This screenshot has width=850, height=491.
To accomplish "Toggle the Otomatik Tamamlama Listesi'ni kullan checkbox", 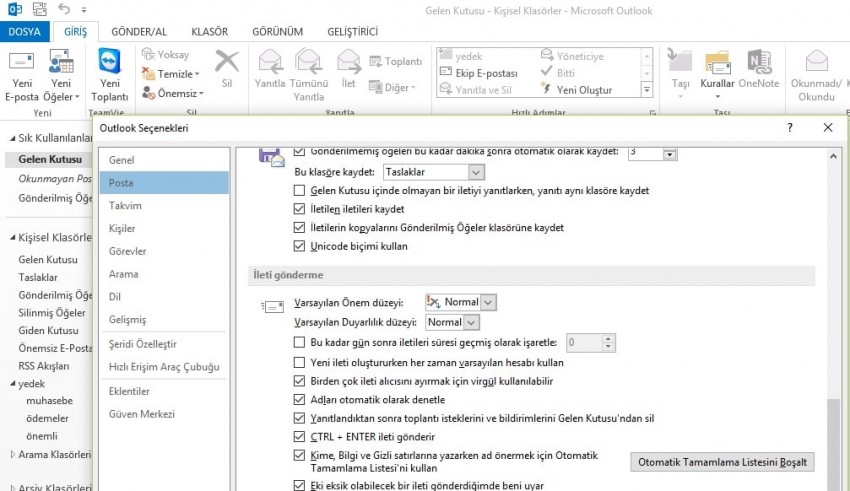I will tap(299, 455).
